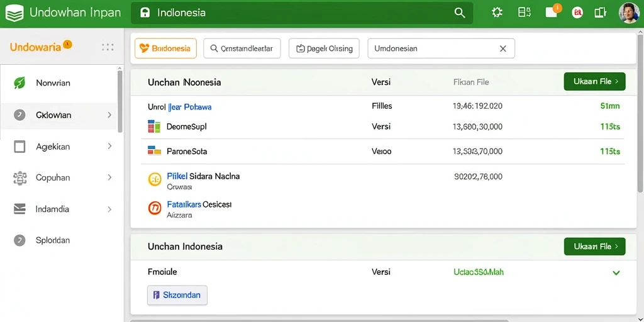Click Ukaan File button in Unchan Noonesia header
The height and width of the screenshot is (322, 644).
[x=595, y=82]
